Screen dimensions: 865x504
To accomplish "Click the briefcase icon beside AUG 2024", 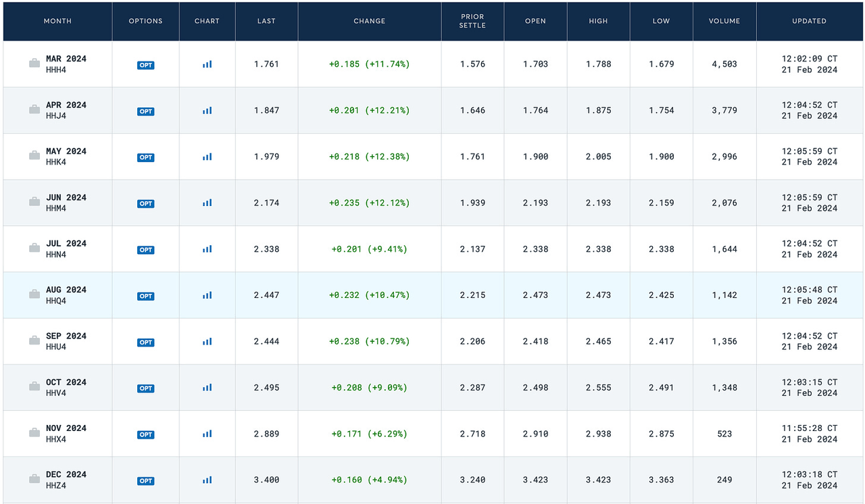I will pos(34,295).
